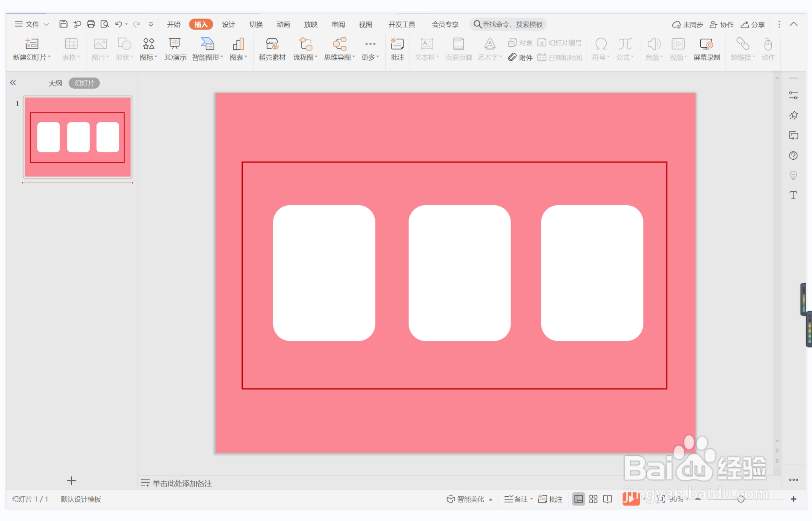Select the middle white rounded rectangle
This screenshot has width=812, height=521.
[x=459, y=273]
